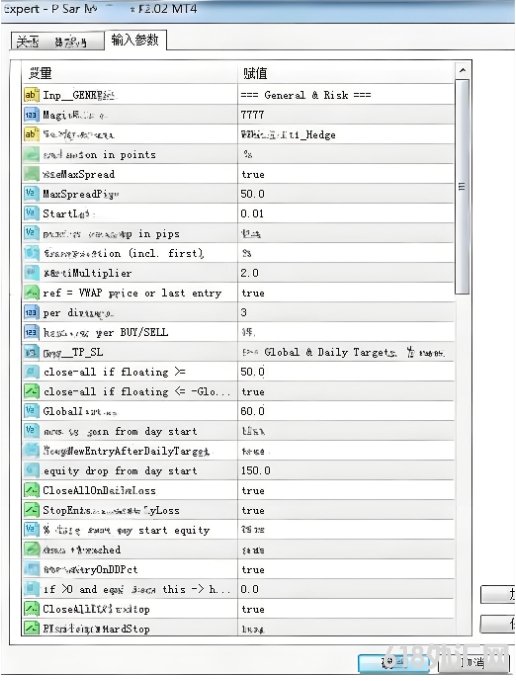
Task: Click the scrollbar up arrow of parameter list
Action: tap(462, 70)
